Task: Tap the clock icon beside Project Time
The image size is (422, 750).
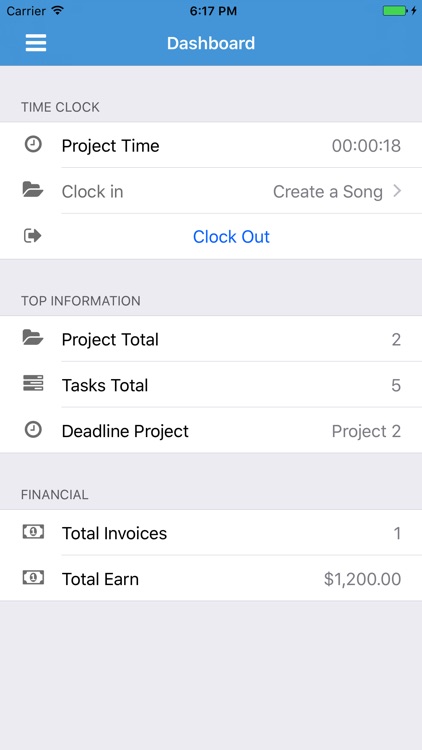Action: (33, 144)
